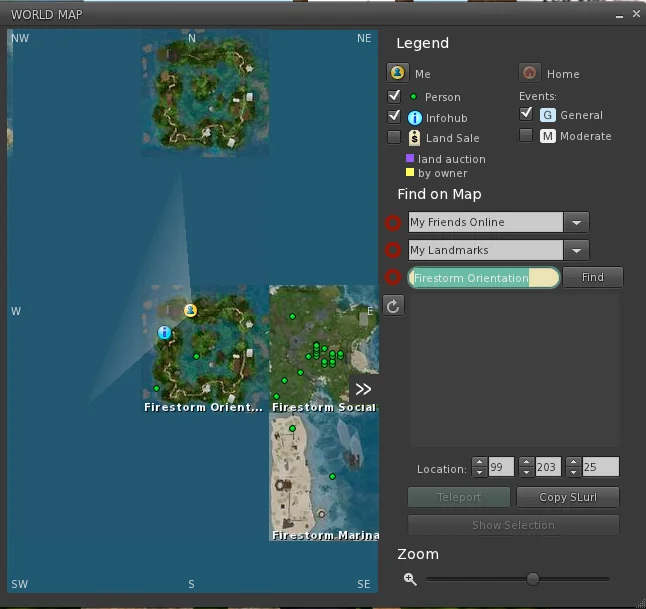Viewport: 646px width, 609px height.
Task: Click the Find button
Action: click(593, 277)
